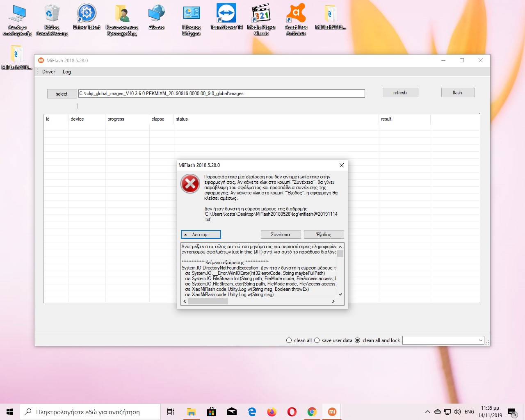The width and height of the screenshot is (525, 420).
Task: Open the Log menu
Action: tap(67, 72)
